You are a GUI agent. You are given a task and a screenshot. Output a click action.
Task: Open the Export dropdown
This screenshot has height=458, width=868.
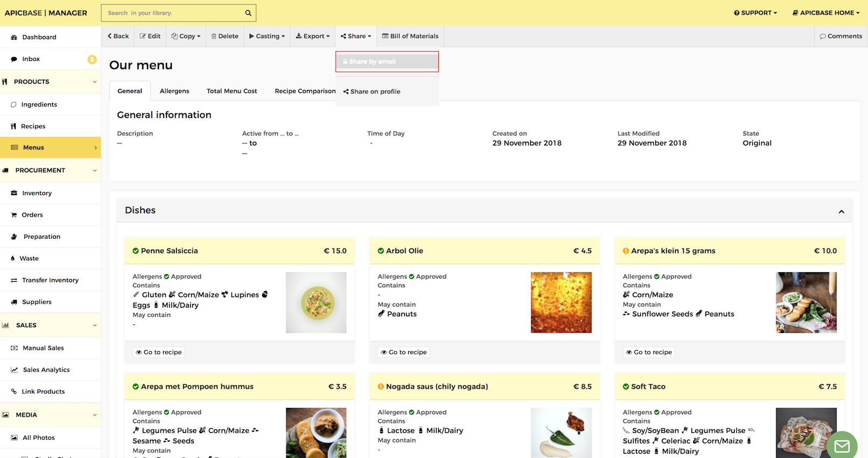click(x=313, y=36)
